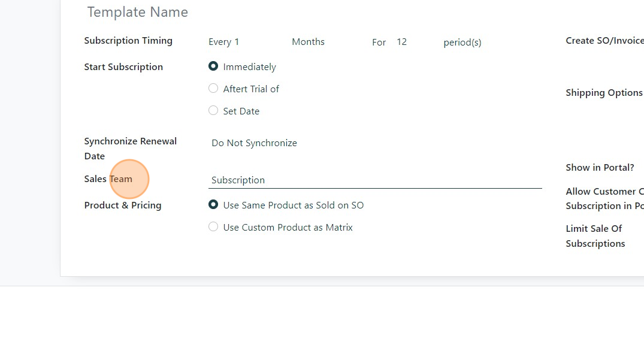Open the Sales Team 'Subscription' selection field

coord(374,180)
